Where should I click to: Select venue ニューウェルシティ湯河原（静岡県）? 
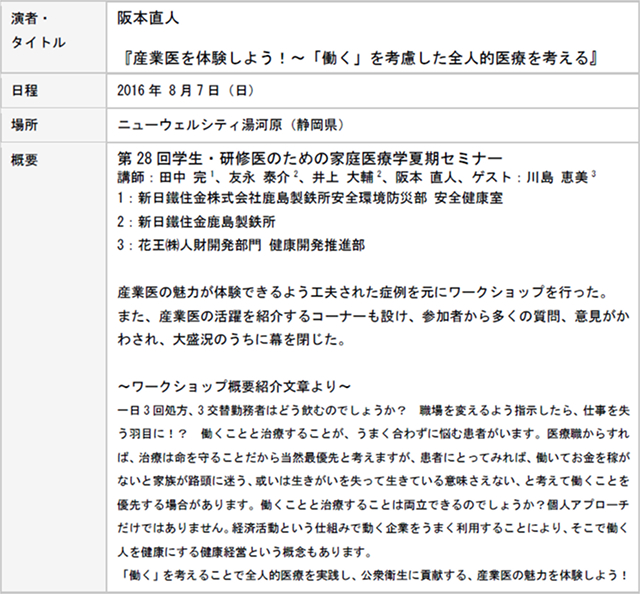(x=232, y=125)
